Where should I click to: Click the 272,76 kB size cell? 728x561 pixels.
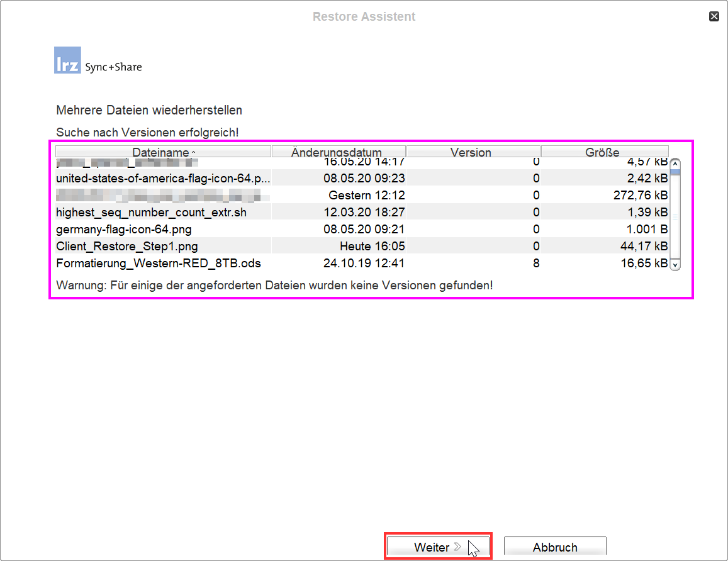click(x=640, y=196)
